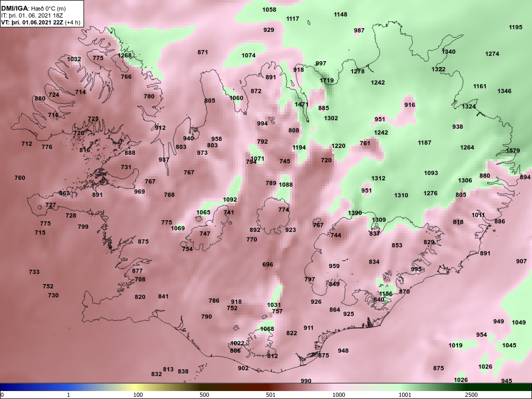Click the 1088 map value
Image resolution: width=532 pixels, height=399 pixels.
click(286, 185)
